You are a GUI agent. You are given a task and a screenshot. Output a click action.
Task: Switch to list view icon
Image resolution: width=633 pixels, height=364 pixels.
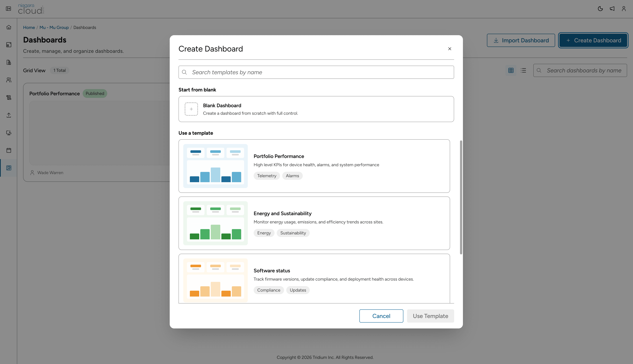click(523, 71)
